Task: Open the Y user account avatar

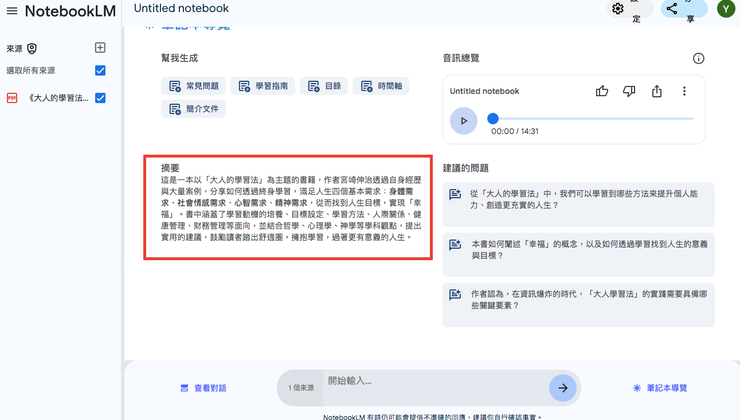Action: tap(725, 9)
